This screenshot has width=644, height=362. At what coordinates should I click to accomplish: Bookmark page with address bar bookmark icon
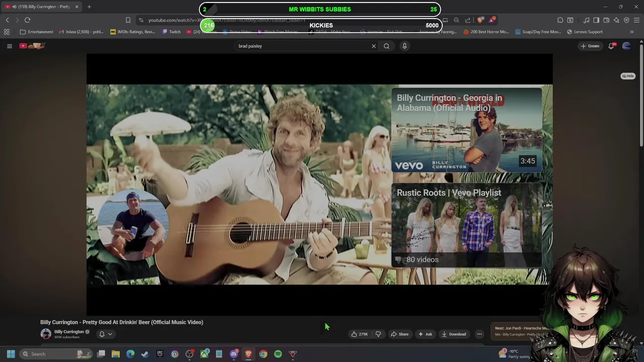128,20
